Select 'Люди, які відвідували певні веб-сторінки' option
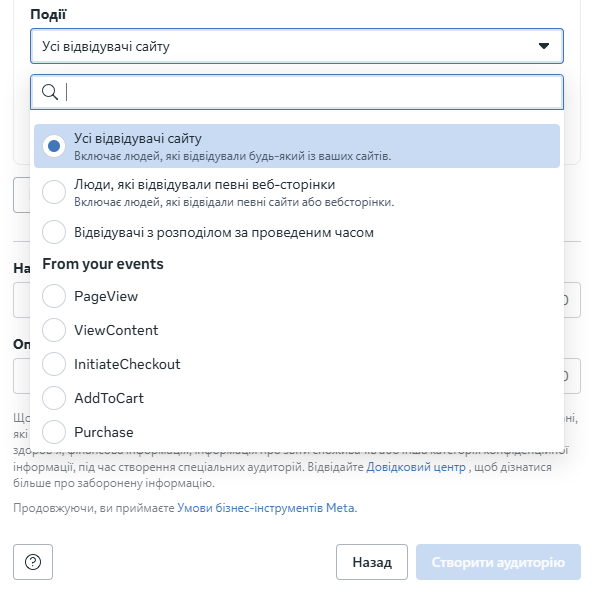 [297, 192]
